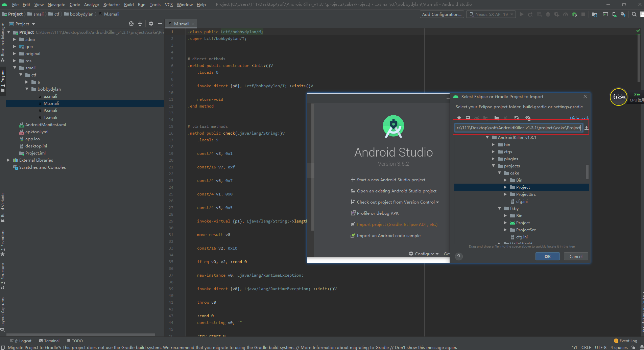Open the Terminal tool window tab
Viewport: 644px width, 350px height.
point(49,341)
